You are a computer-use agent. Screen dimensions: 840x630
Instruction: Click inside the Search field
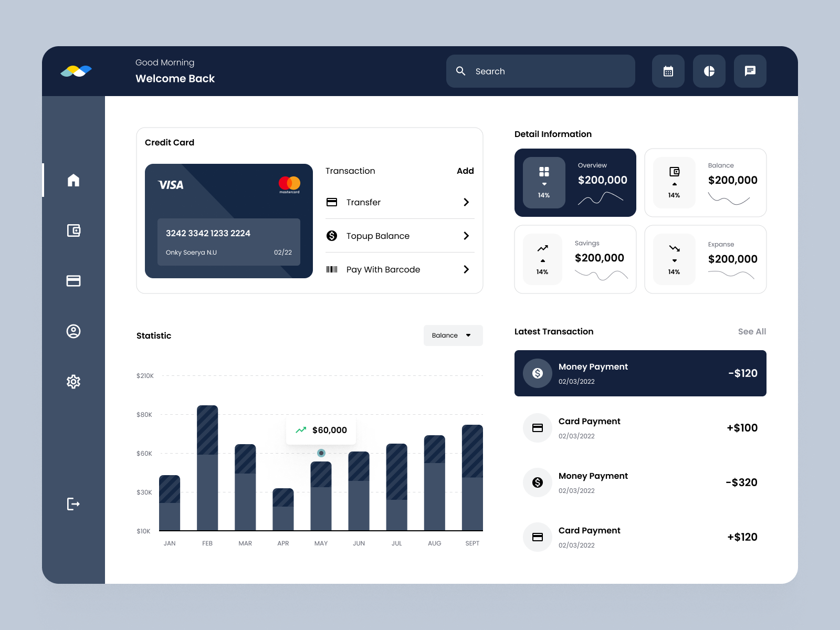(x=541, y=71)
